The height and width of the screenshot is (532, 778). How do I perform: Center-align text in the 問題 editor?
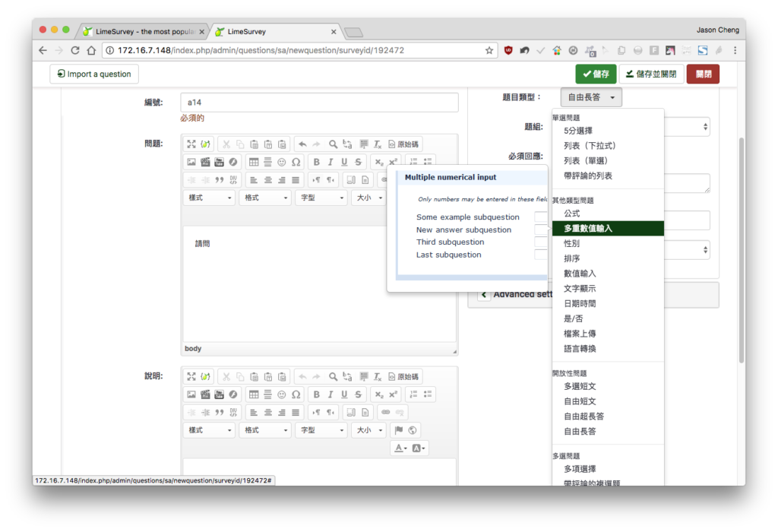coord(268,180)
